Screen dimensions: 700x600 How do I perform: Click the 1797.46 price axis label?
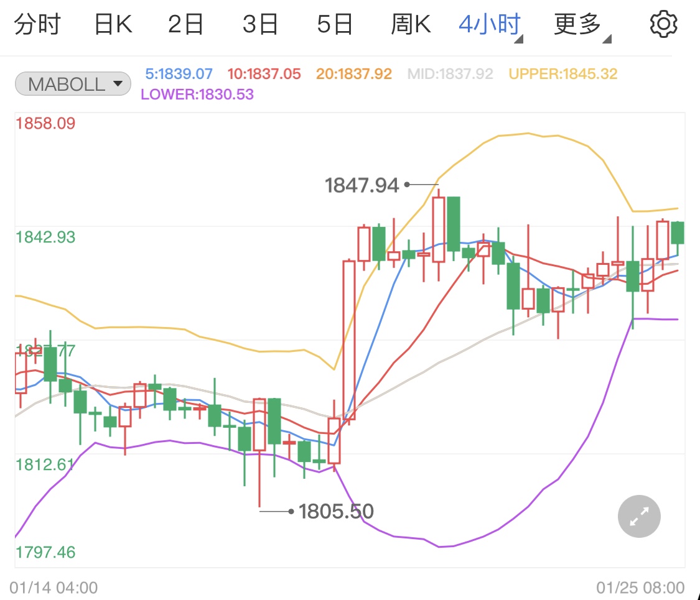45,552
